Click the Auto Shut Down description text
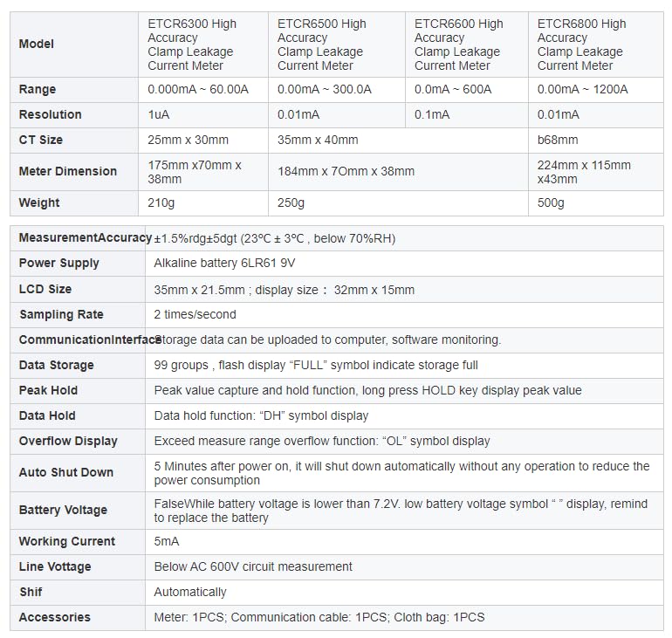The width and height of the screenshot is (672, 638). pyautogui.click(x=401, y=473)
